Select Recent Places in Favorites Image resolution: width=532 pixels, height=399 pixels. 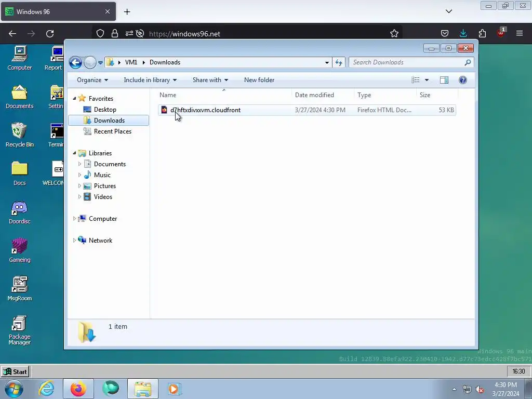(x=113, y=131)
